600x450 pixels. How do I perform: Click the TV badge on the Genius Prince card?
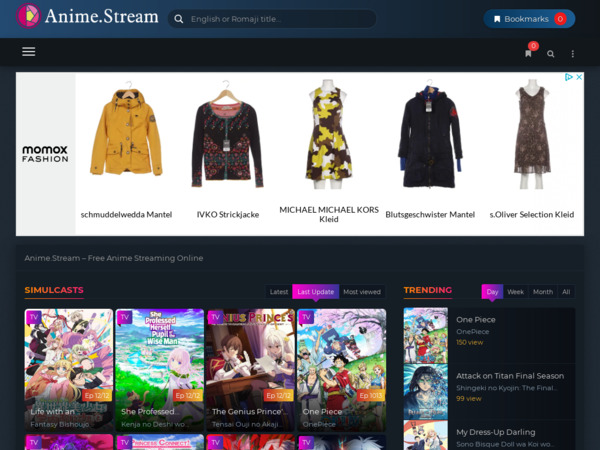click(215, 317)
